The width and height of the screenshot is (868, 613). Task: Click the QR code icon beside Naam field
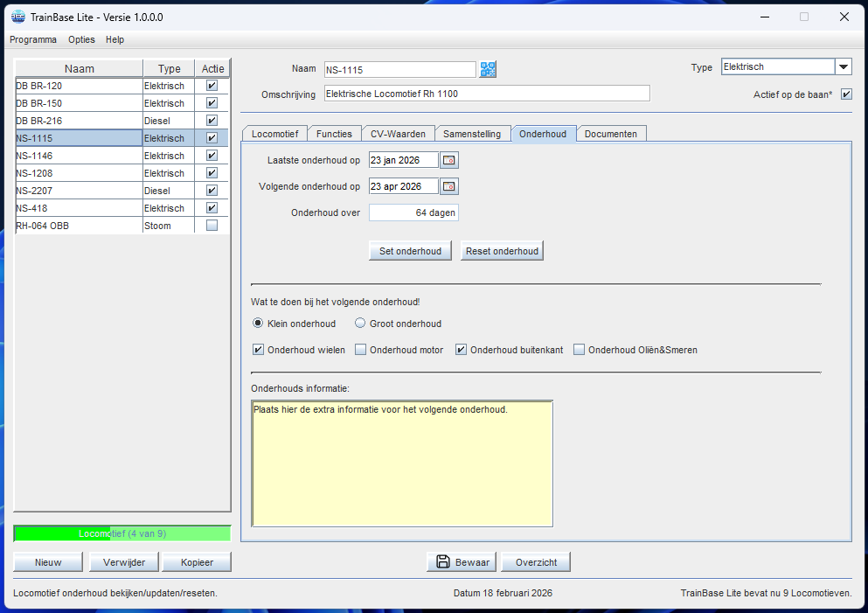click(488, 70)
